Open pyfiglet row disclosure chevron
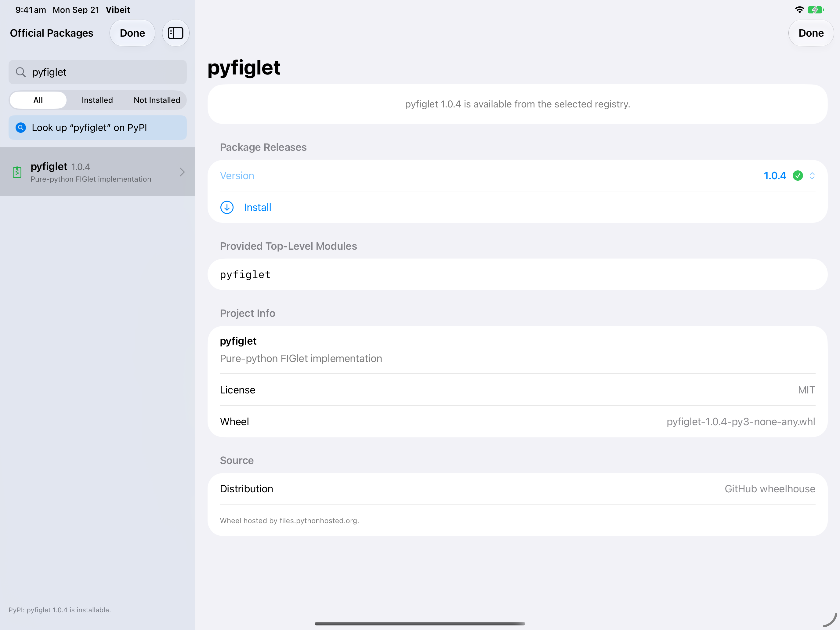Image resolution: width=840 pixels, height=630 pixels. (182, 172)
